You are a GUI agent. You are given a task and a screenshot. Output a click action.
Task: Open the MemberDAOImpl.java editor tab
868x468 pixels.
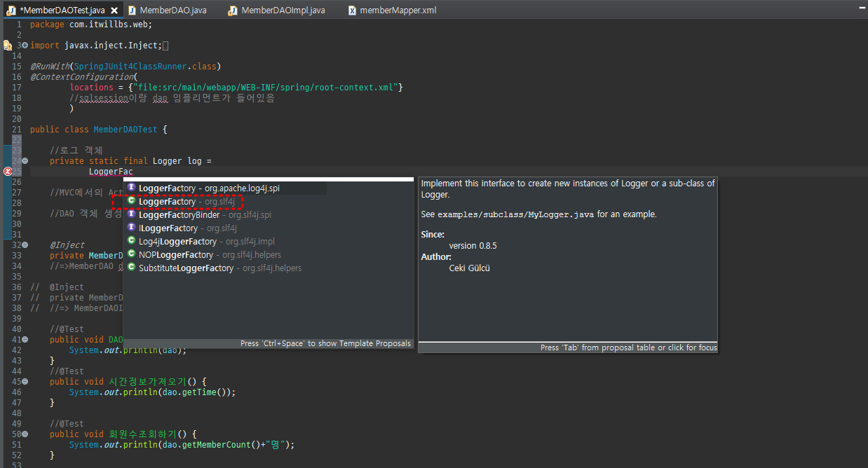click(276, 11)
